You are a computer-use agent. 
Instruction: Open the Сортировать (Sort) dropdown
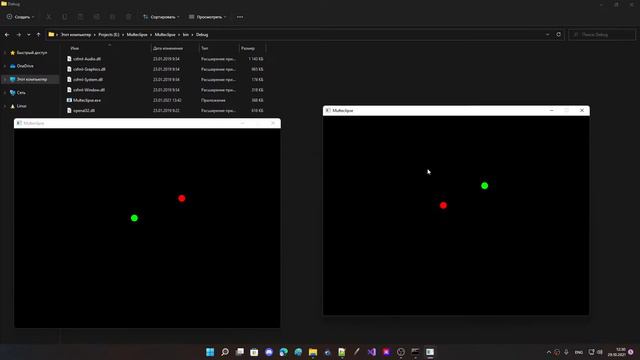161,17
